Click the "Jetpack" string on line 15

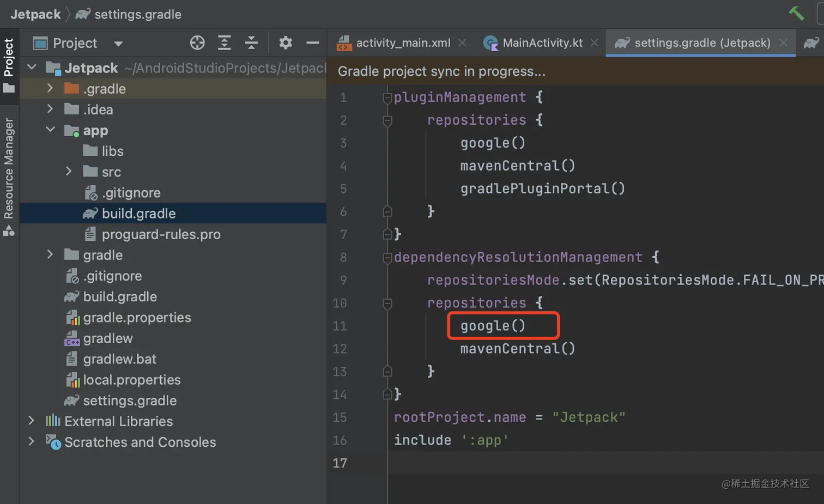tap(589, 417)
